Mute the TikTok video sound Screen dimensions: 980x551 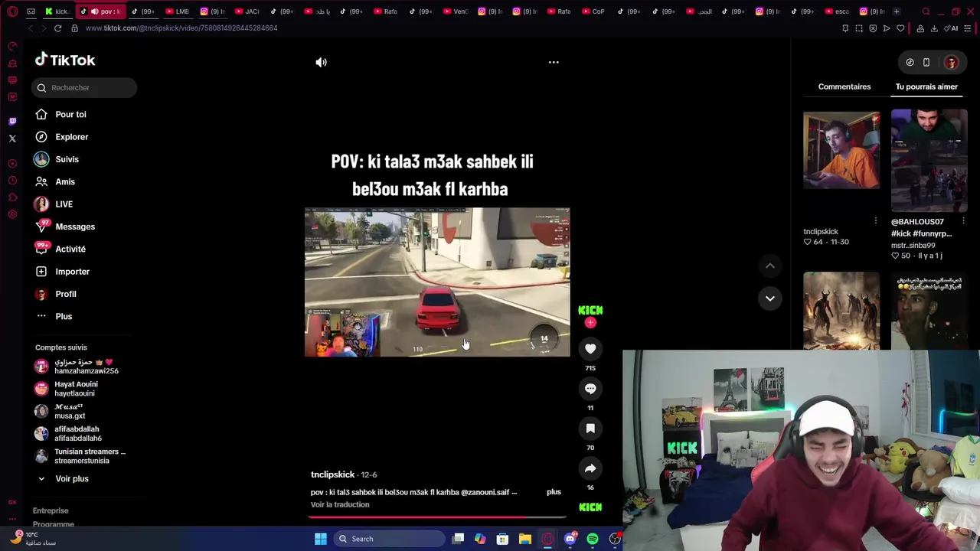[321, 63]
